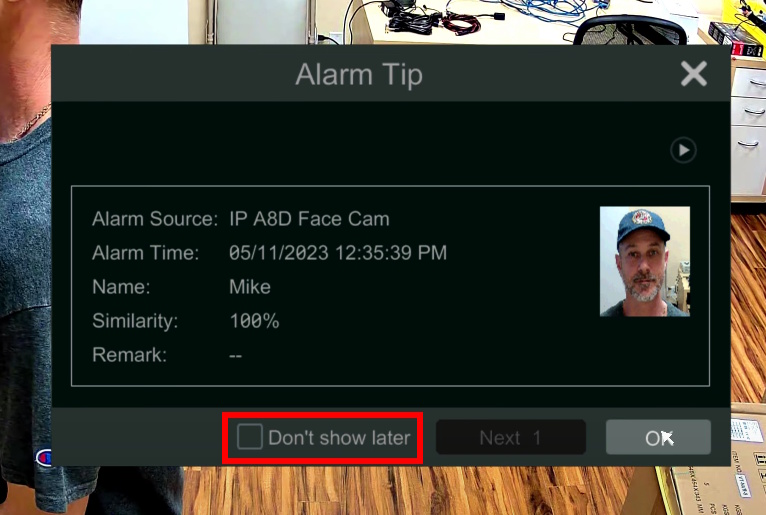Tick the Don't show later checkbox

tap(250, 436)
